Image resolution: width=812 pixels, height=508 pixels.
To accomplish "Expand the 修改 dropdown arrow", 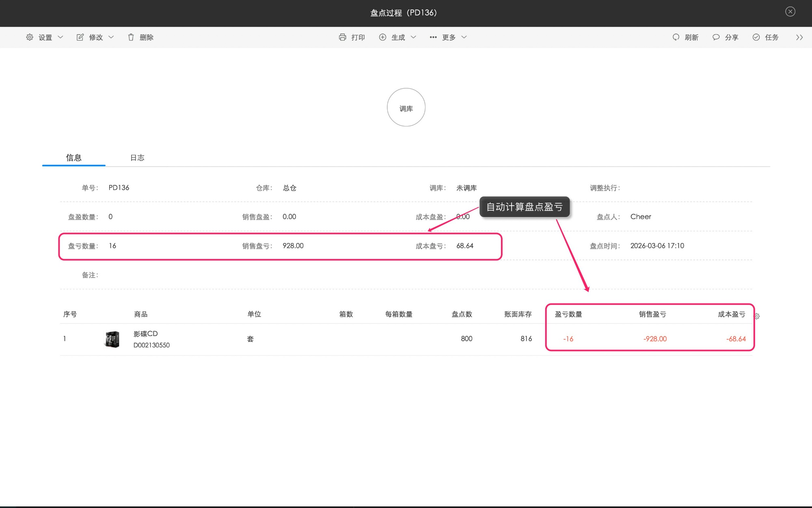I will coord(111,37).
